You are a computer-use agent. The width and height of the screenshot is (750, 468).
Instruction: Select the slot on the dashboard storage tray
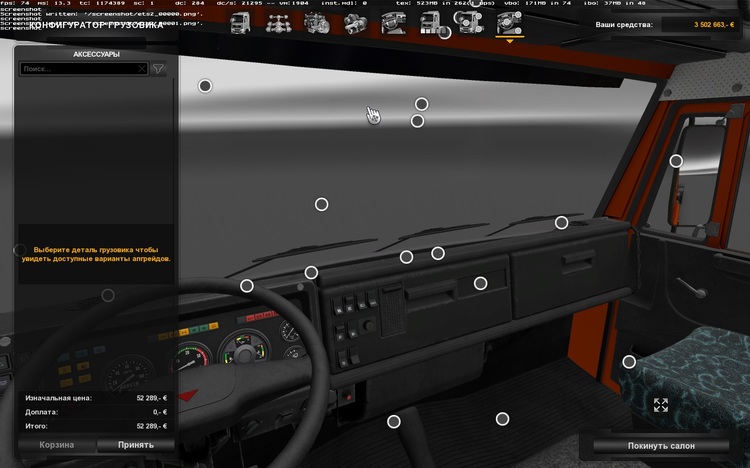pyautogui.click(x=480, y=283)
